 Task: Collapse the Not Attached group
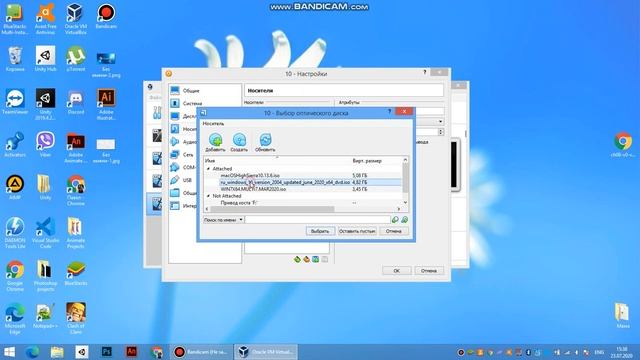pyautogui.click(x=208, y=196)
